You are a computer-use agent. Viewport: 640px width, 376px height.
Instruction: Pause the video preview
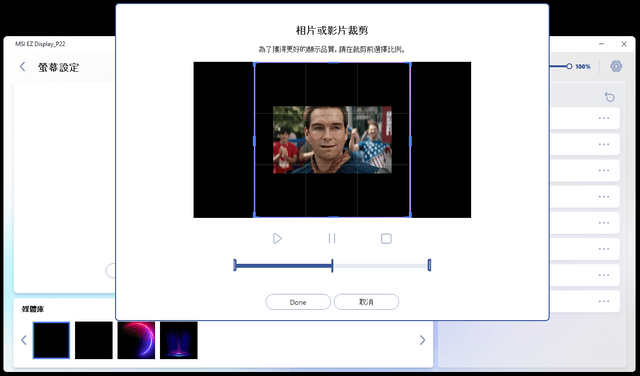click(x=332, y=238)
